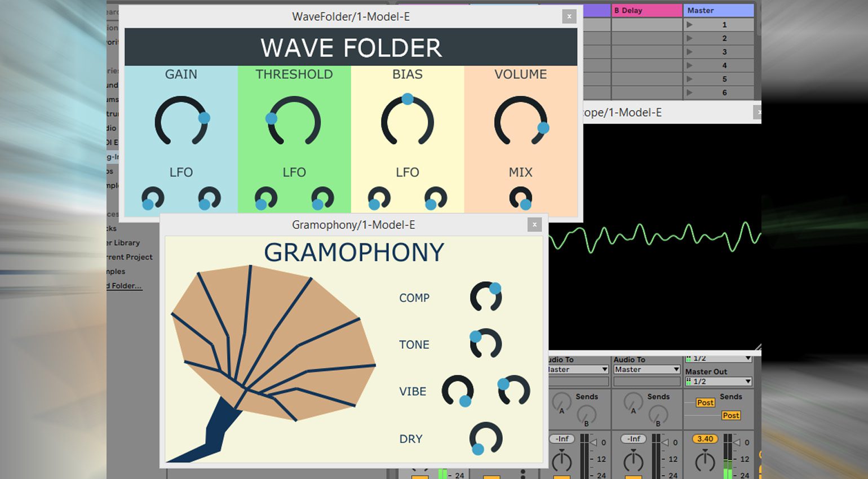The width and height of the screenshot is (868, 479).
Task: Close the Gramophony/1-Model-E window
Action: [x=534, y=225]
